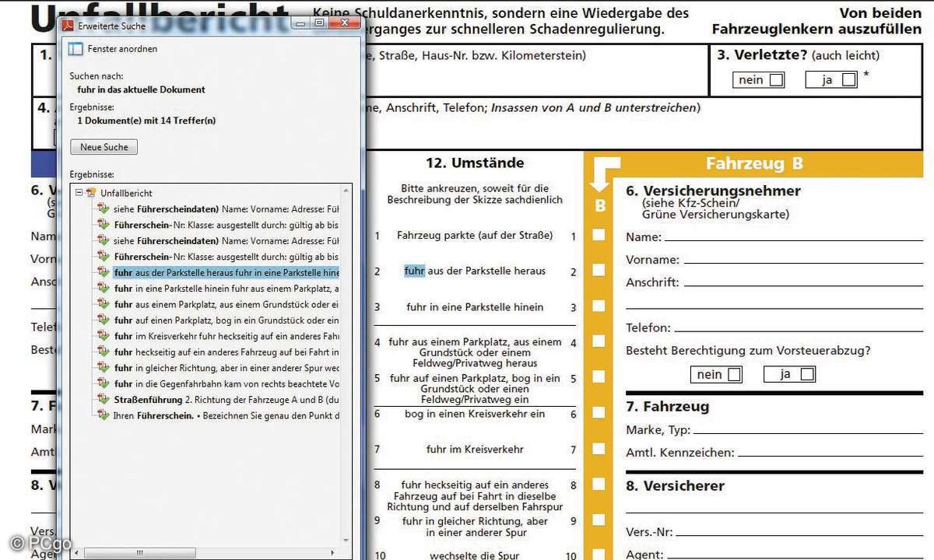
Task: Check 'nein' box under 3. Verletzte?
Action: [x=776, y=79]
